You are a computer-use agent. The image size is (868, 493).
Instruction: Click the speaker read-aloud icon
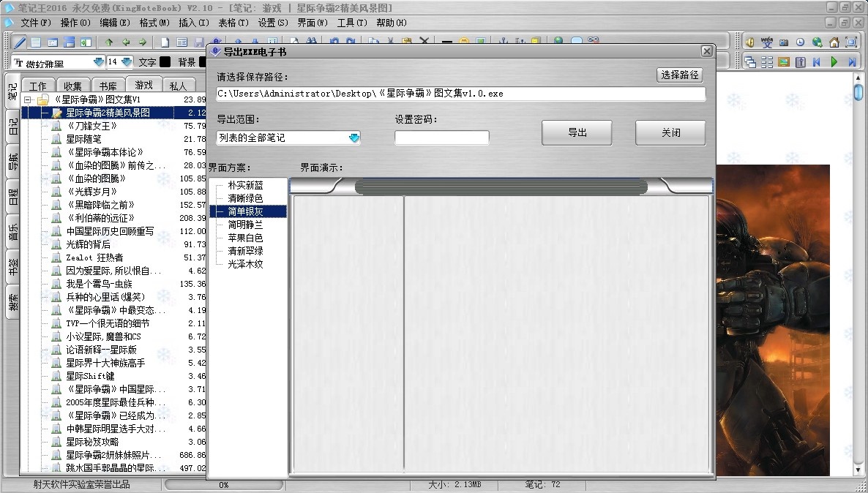pos(750,42)
